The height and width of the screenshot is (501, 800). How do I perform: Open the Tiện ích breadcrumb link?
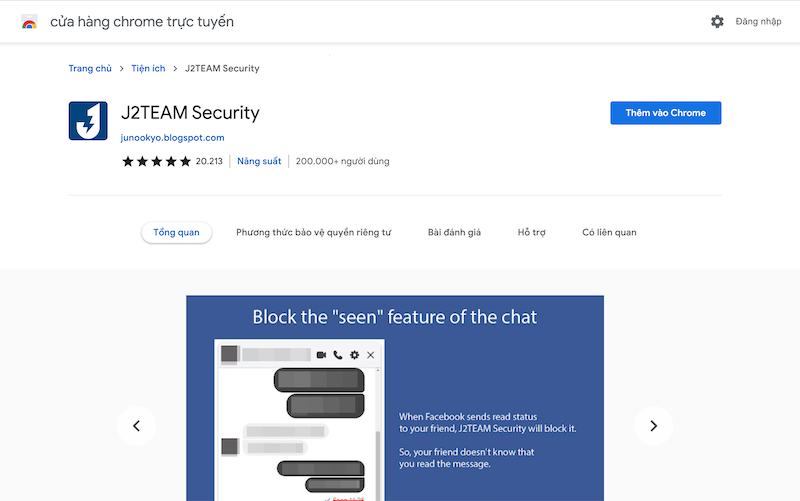pos(148,68)
